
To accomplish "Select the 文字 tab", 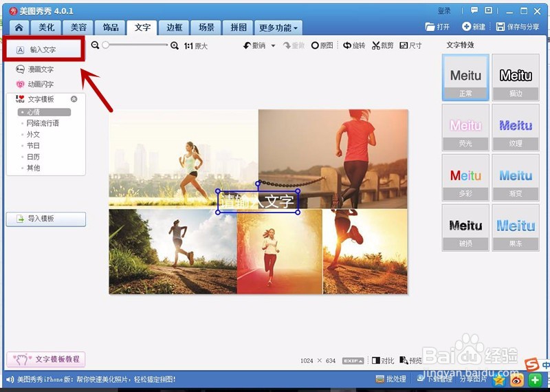I will pos(142,28).
